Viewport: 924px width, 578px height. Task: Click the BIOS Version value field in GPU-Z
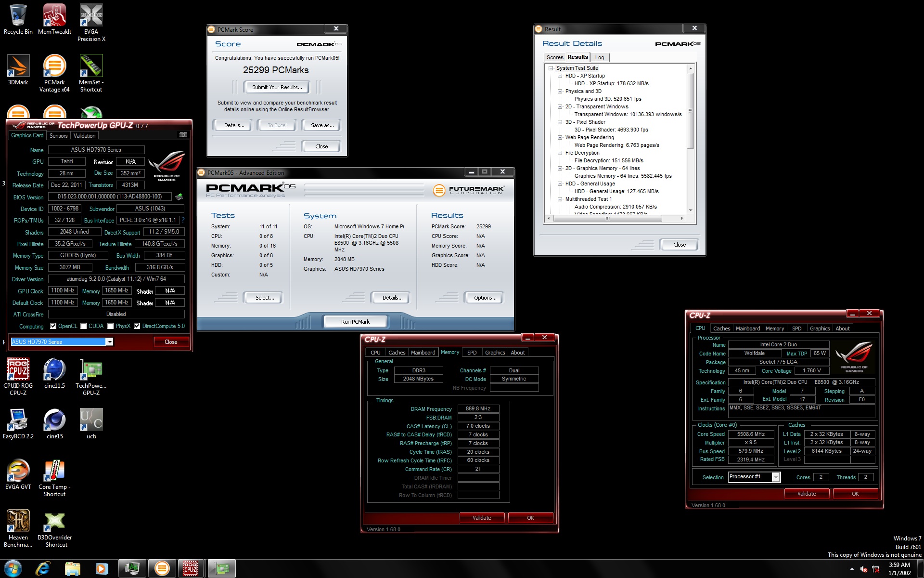click(x=110, y=197)
